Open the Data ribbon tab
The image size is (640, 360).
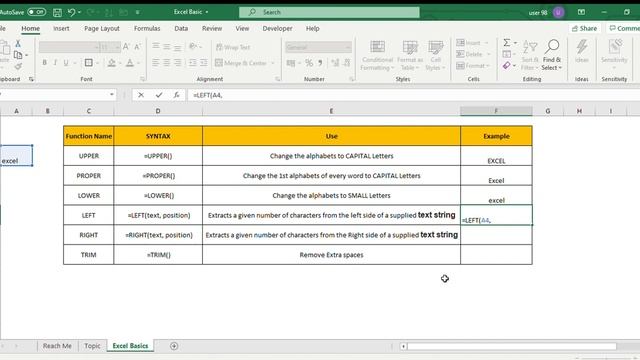coord(181,29)
